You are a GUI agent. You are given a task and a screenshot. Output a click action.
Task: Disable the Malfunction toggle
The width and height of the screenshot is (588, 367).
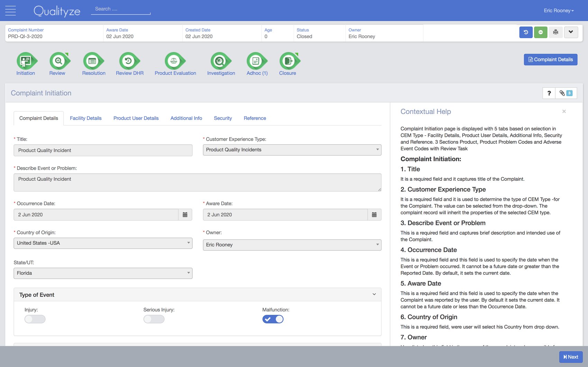pos(273,319)
